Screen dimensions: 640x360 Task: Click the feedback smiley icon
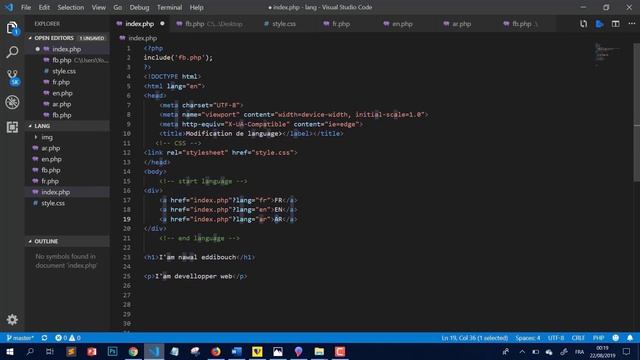coord(616,338)
